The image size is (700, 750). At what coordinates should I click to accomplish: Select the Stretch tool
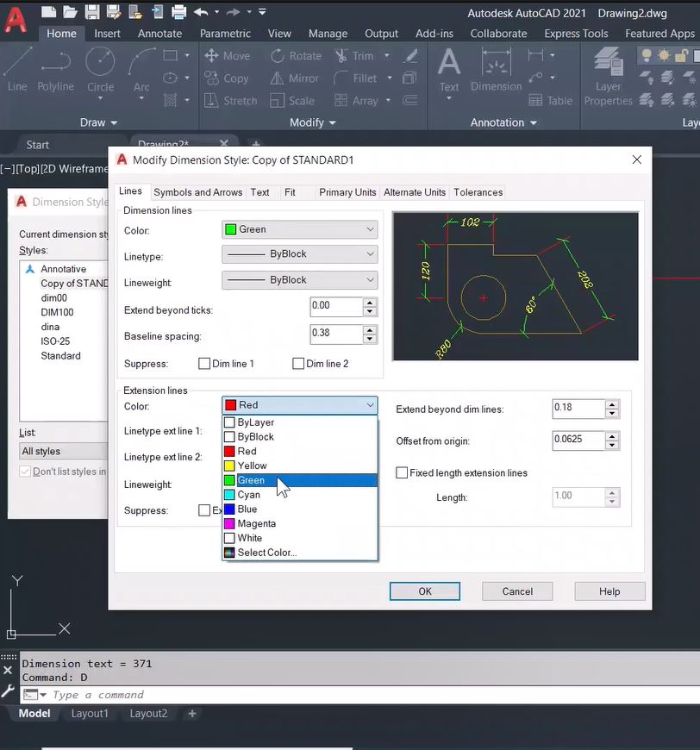coord(231,101)
